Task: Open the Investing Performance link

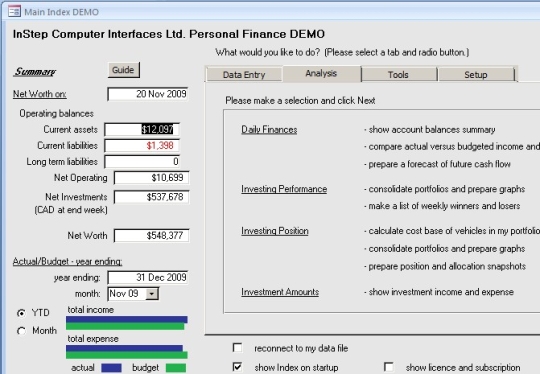Action: coord(284,189)
